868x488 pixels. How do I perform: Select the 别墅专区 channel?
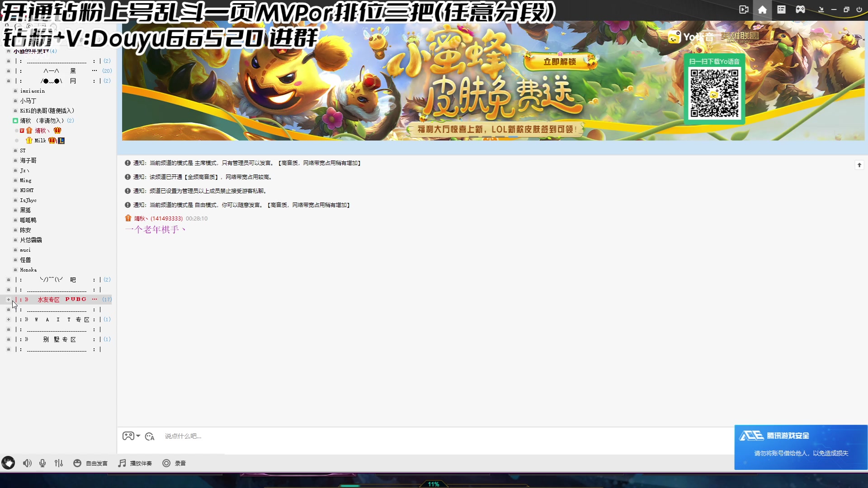59,339
